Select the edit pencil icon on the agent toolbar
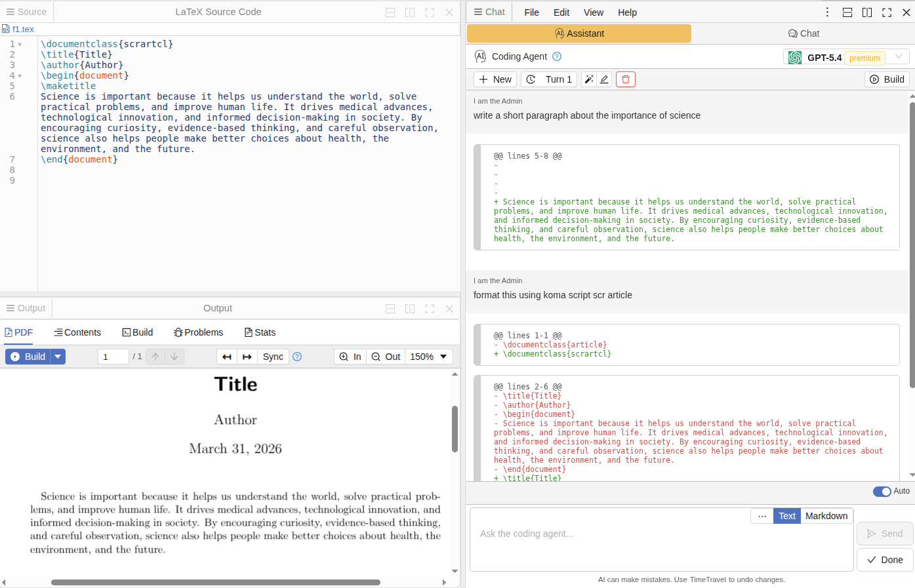The width and height of the screenshot is (915, 588). pyautogui.click(x=604, y=79)
